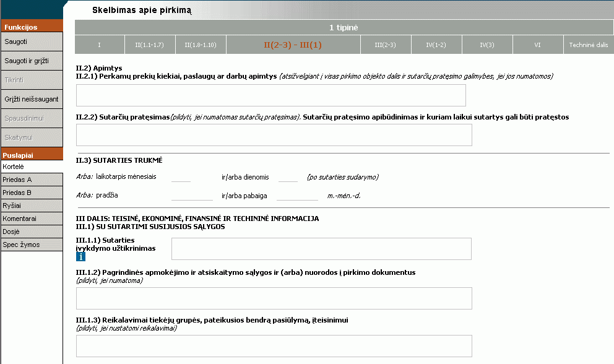The image size is (614, 364).
Task: Go to the Priedas B page
Action: point(32,193)
